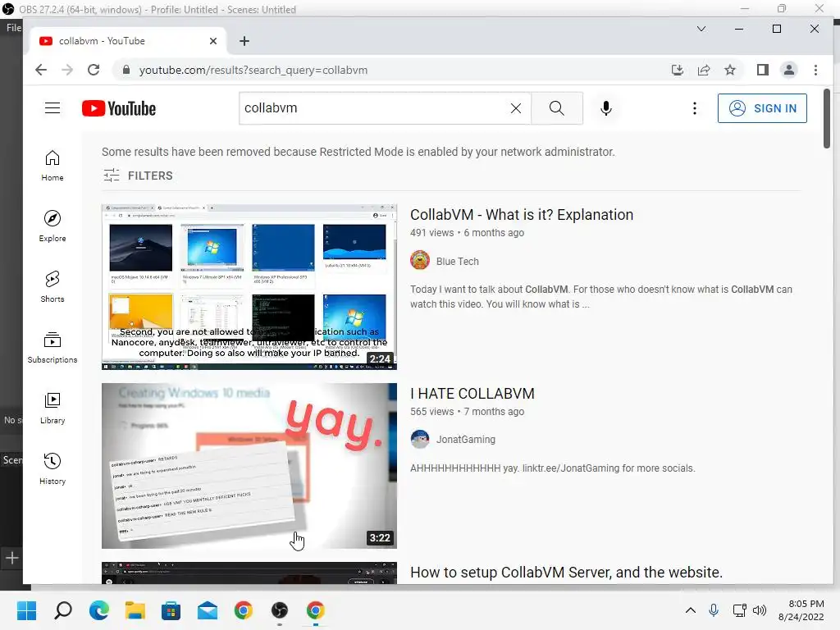Launch Microsoft Edge from taskbar
Screen dimensions: 840x630
pos(99,610)
